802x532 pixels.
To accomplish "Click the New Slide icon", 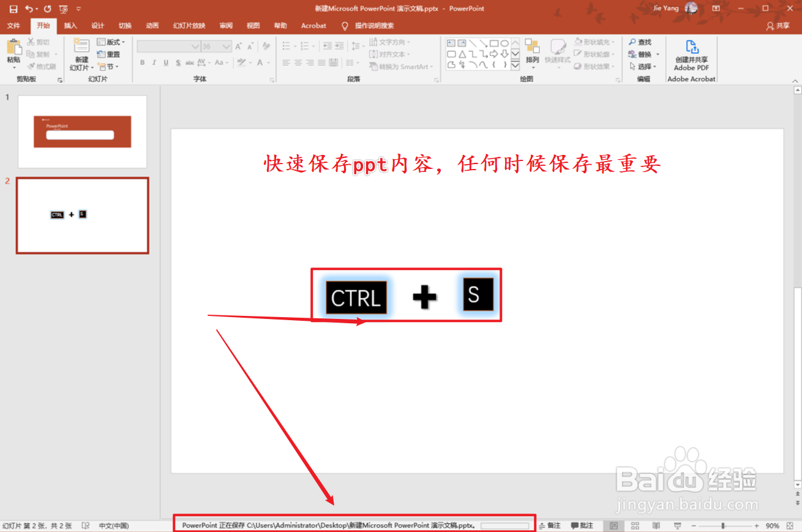I will pyautogui.click(x=81, y=46).
